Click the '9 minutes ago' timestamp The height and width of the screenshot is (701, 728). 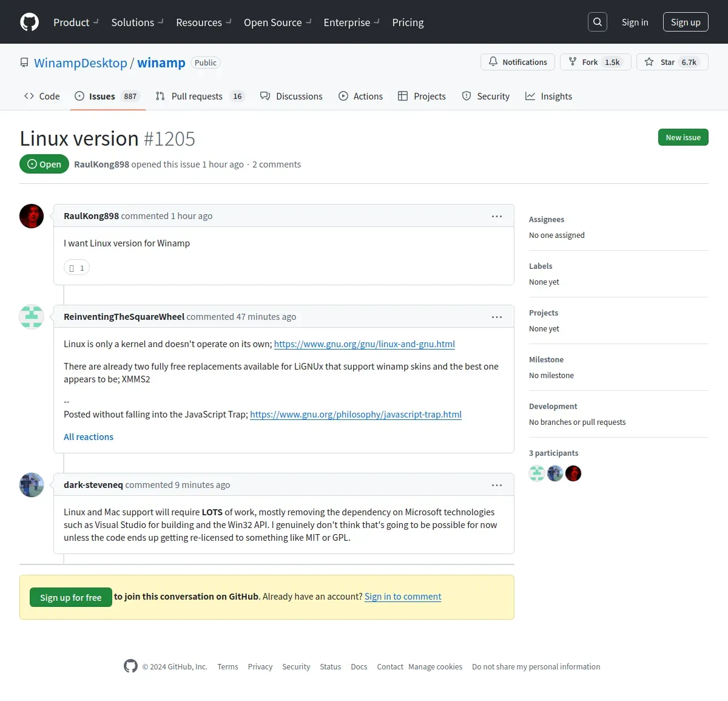coord(203,484)
